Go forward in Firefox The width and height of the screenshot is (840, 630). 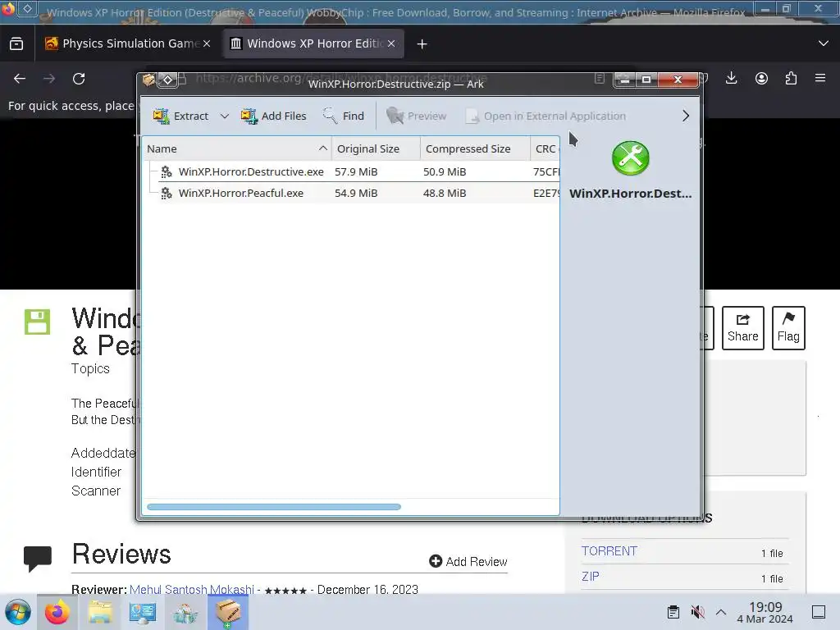[x=49, y=79]
